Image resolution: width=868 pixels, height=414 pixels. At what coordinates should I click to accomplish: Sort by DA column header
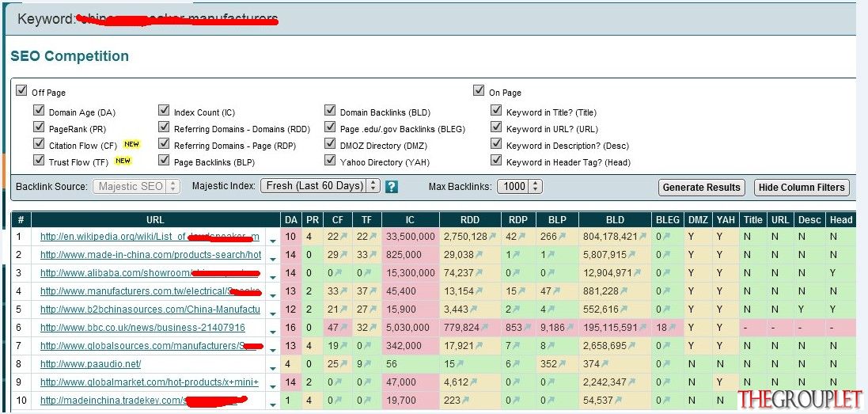click(290, 220)
